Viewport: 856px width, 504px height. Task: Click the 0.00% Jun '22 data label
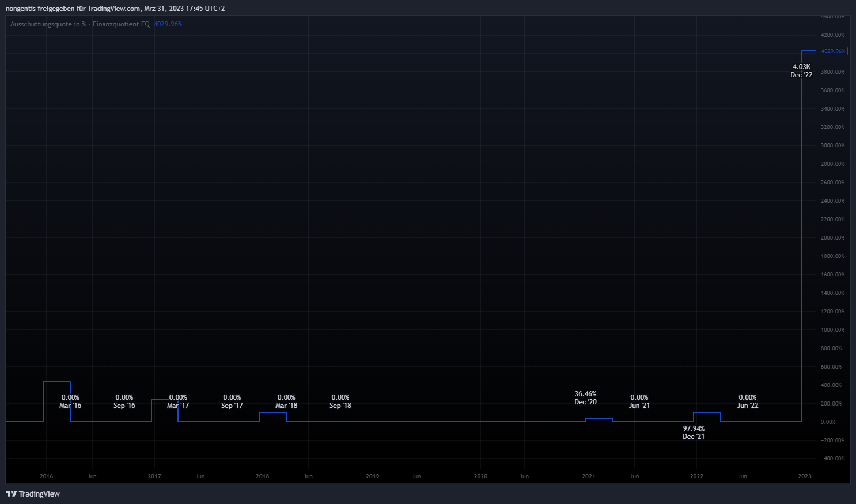pos(748,401)
